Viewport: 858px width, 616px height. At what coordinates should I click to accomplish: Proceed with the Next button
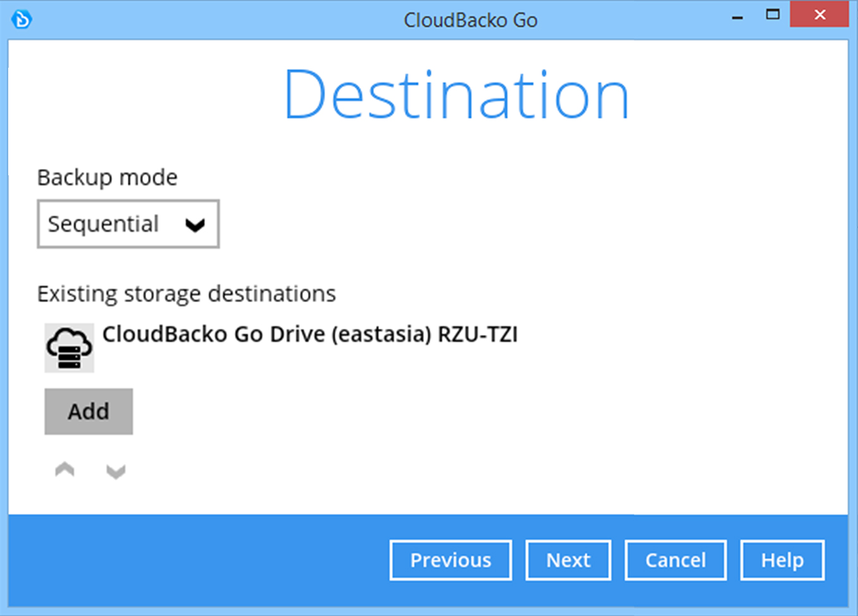click(x=568, y=560)
